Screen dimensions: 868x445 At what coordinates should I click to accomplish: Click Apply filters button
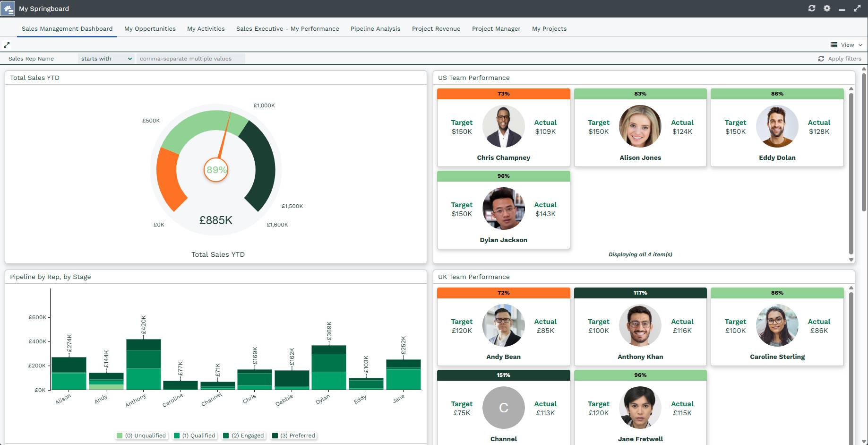pyautogui.click(x=844, y=59)
